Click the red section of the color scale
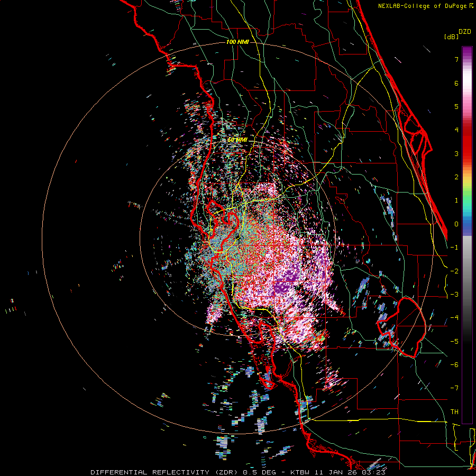Image resolution: width=476 pixels, height=476 pixels. pyautogui.click(x=467, y=143)
